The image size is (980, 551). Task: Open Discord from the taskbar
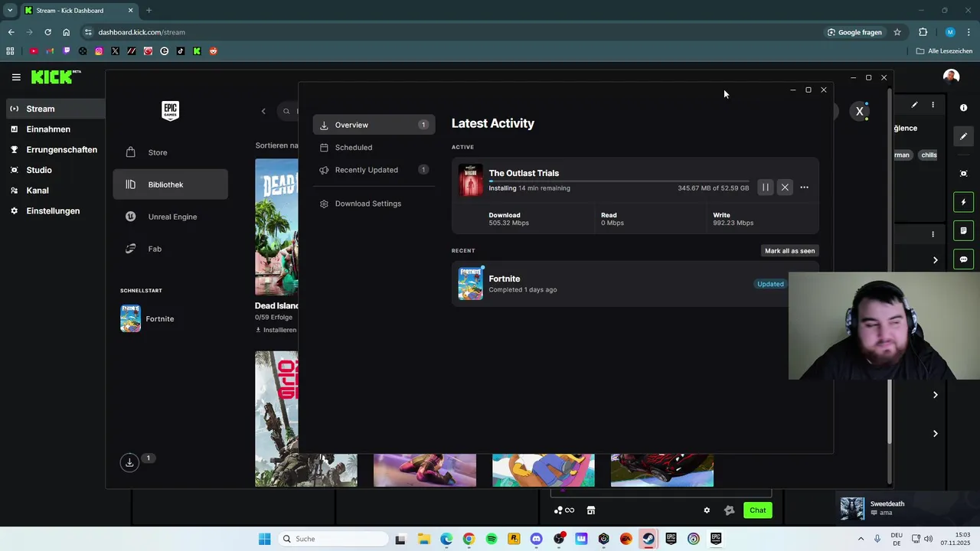pyautogui.click(x=536, y=539)
